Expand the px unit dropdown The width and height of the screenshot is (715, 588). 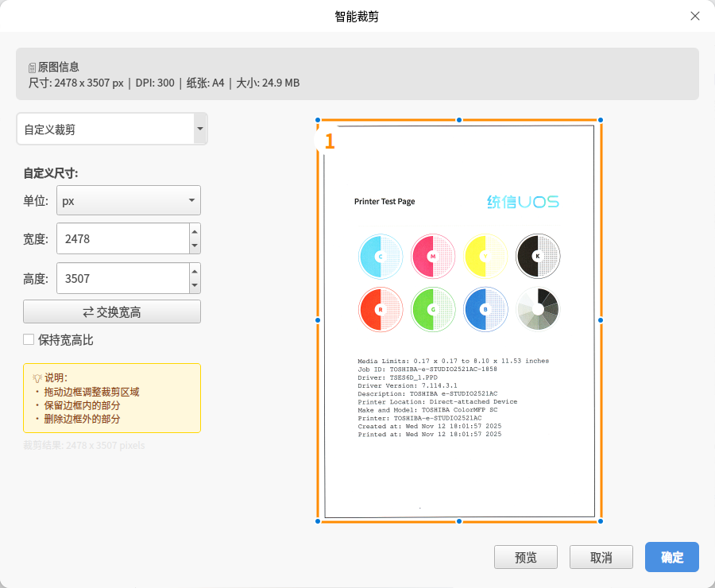click(x=129, y=200)
